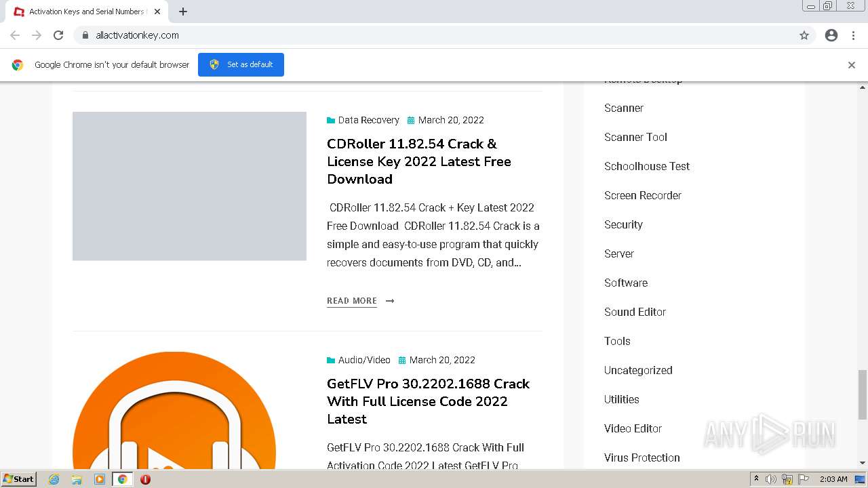
Task: Click the folder icon beside Audio/Video
Action: tap(331, 361)
